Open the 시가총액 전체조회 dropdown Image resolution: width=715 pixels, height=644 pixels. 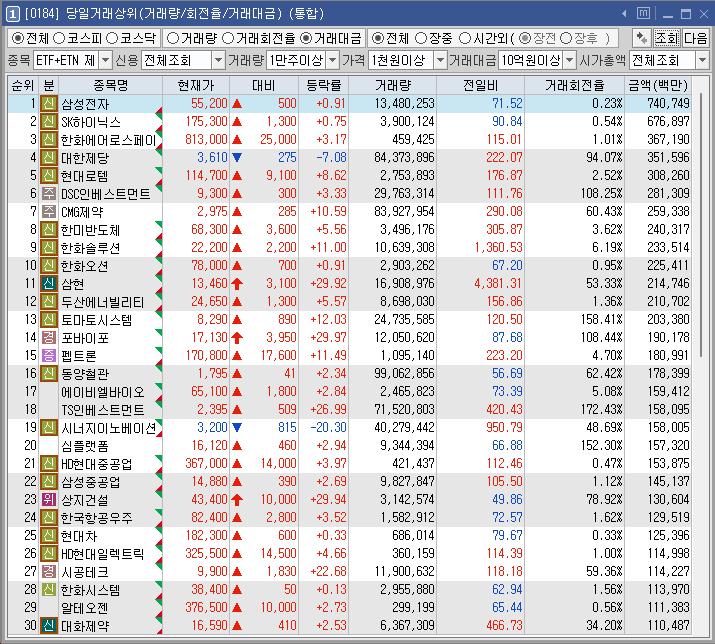coord(702,60)
